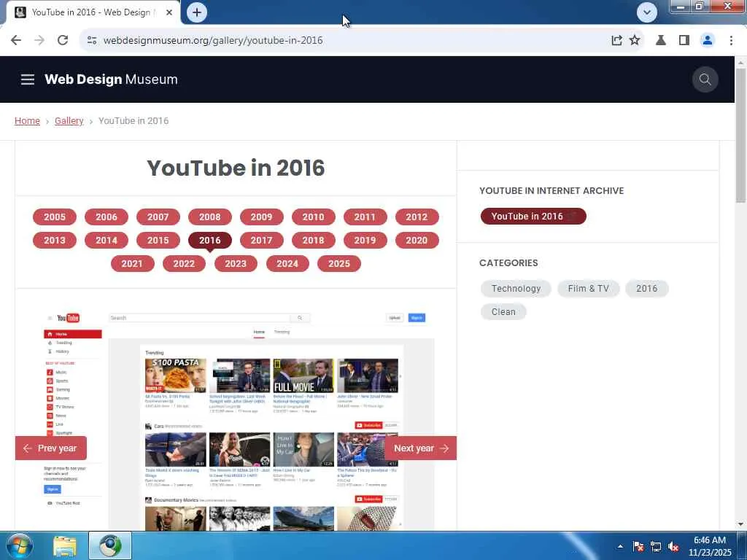Image resolution: width=747 pixels, height=560 pixels.
Task: Open the 2016 category tag
Action: click(x=646, y=289)
